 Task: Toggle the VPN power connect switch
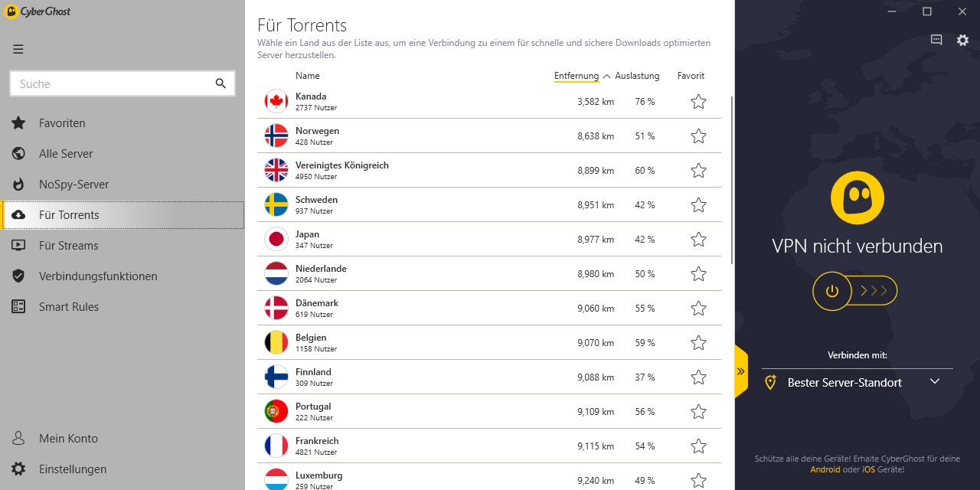pyautogui.click(x=854, y=291)
